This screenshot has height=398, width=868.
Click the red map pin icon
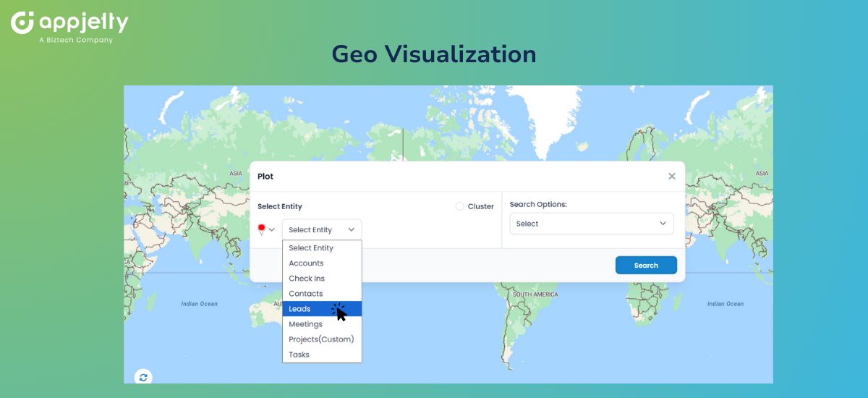261,229
